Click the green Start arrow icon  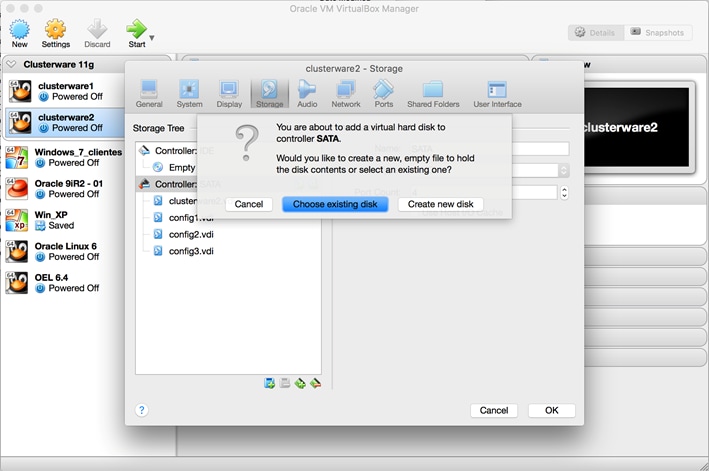click(136, 29)
